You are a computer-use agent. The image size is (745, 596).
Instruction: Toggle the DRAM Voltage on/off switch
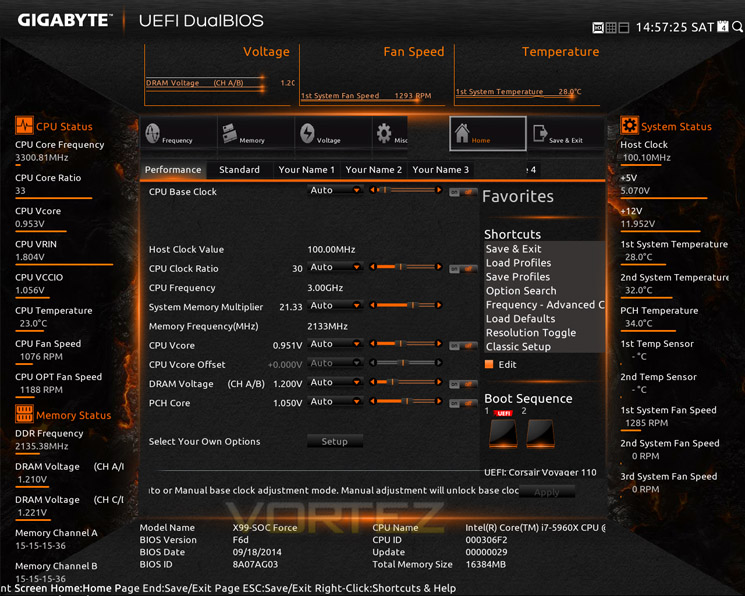tap(463, 384)
